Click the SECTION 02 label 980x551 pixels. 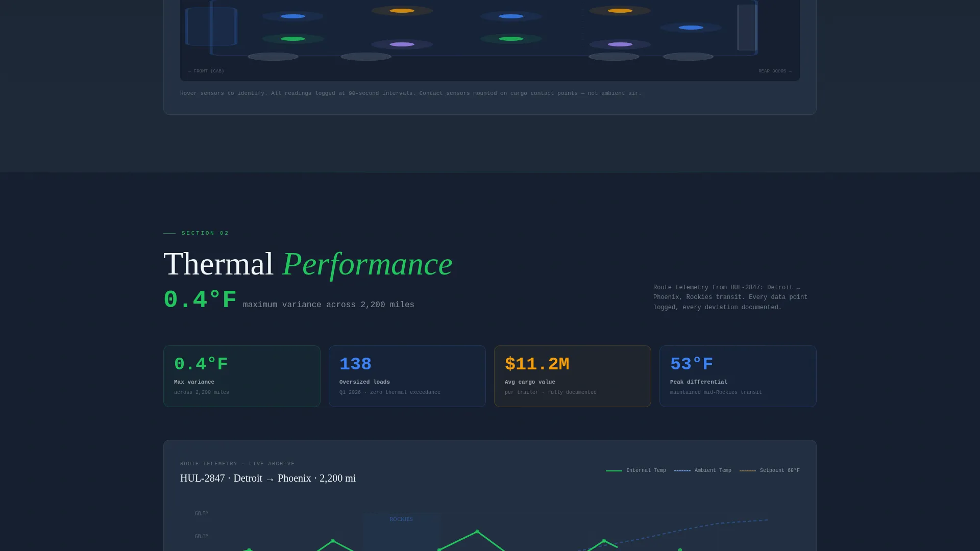click(205, 233)
